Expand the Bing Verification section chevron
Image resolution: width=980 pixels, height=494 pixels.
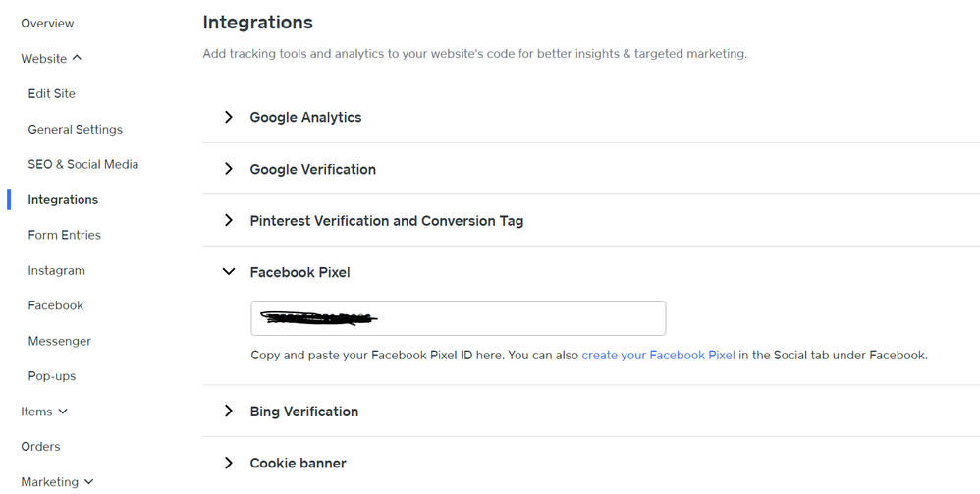tap(229, 412)
